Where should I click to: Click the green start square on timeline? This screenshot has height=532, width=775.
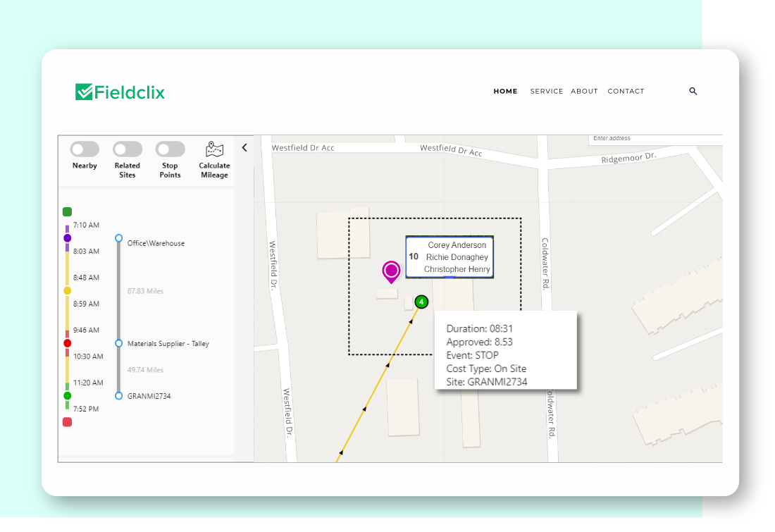tap(67, 211)
